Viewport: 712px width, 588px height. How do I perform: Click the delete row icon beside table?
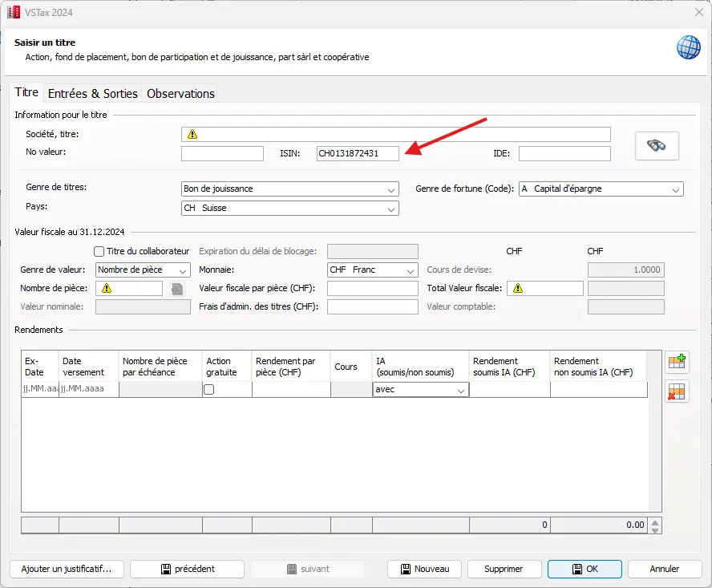[677, 391]
